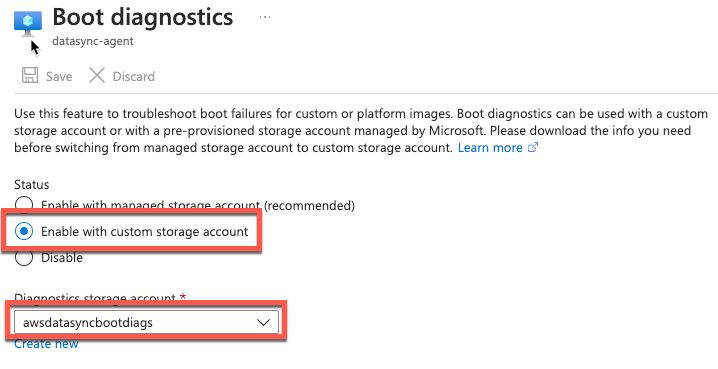Click the Status section label

point(32,184)
